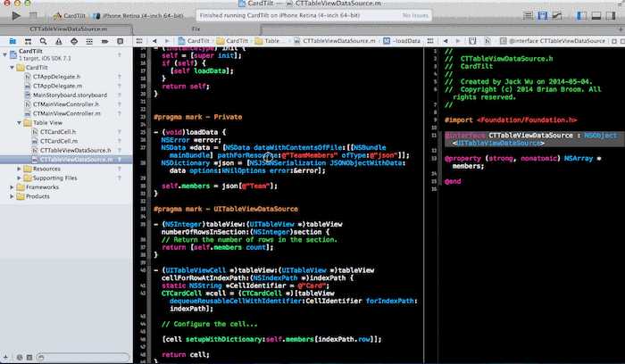Show the Standard editor
The height and width of the screenshot is (364, 625).
[x=528, y=15]
